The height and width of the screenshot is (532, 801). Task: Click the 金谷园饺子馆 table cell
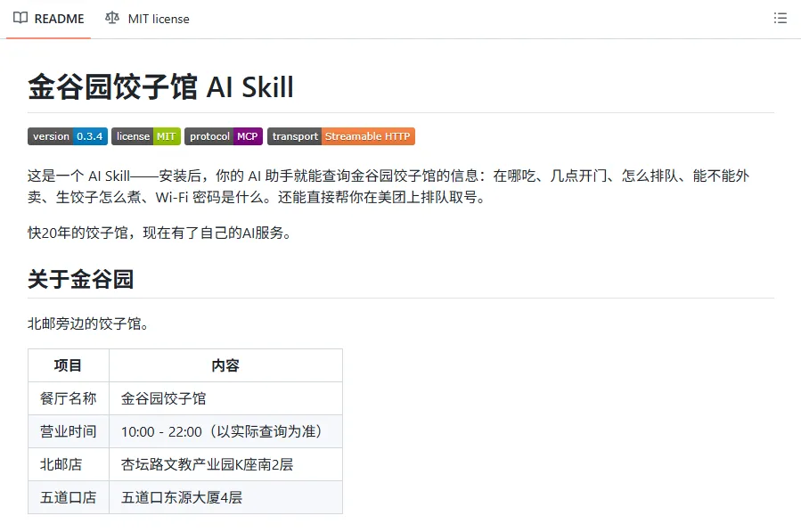coord(225,398)
